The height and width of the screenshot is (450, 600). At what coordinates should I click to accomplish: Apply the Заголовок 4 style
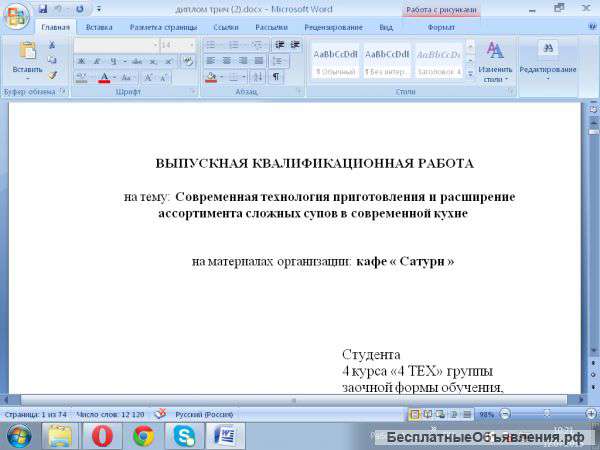pyautogui.click(x=439, y=61)
